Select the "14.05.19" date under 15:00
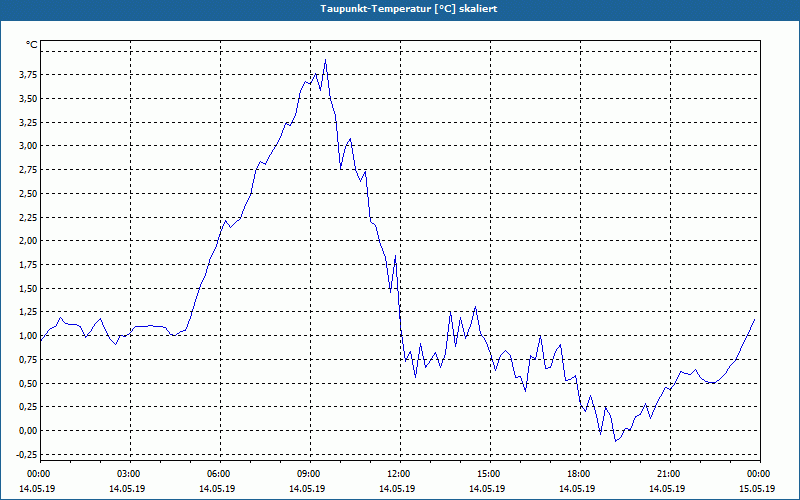 pyautogui.click(x=488, y=488)
